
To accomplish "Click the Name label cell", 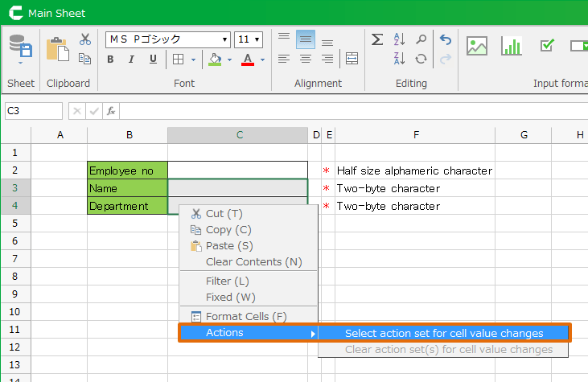I will point(128,188).
